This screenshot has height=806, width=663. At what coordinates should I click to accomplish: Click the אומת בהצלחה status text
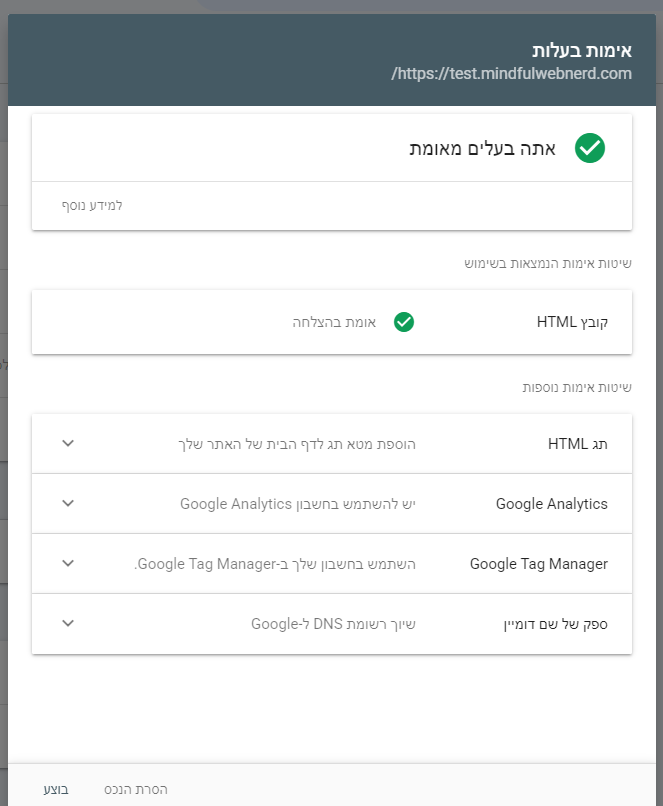pyautogui.click(x=334, y=322)
